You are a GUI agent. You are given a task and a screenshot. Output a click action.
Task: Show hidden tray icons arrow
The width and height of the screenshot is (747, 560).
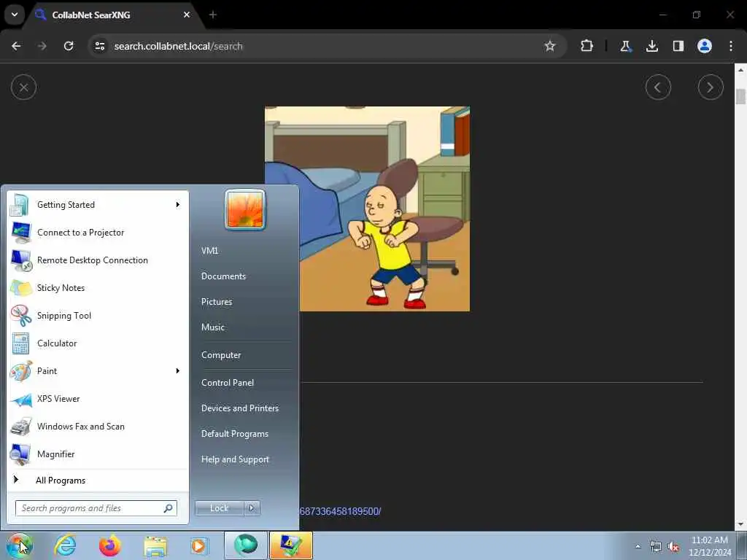pyautogui.click(x=638, y=547)
